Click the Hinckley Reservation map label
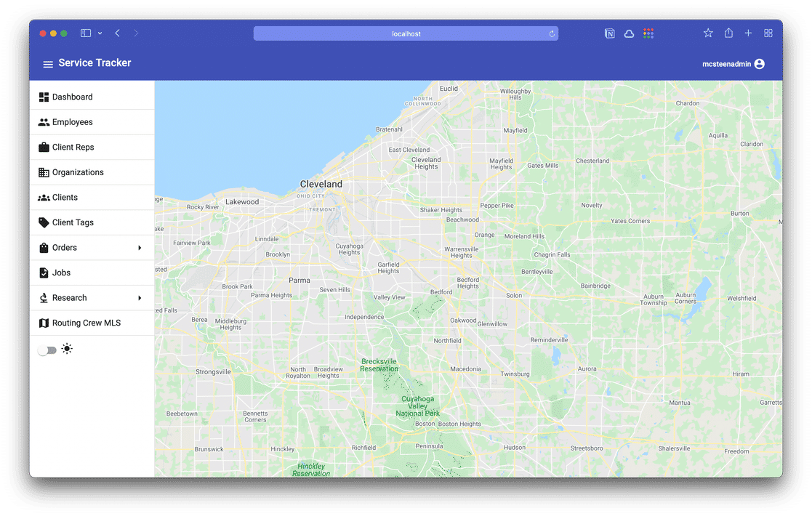The image size is (812, 516). [311, 469]
